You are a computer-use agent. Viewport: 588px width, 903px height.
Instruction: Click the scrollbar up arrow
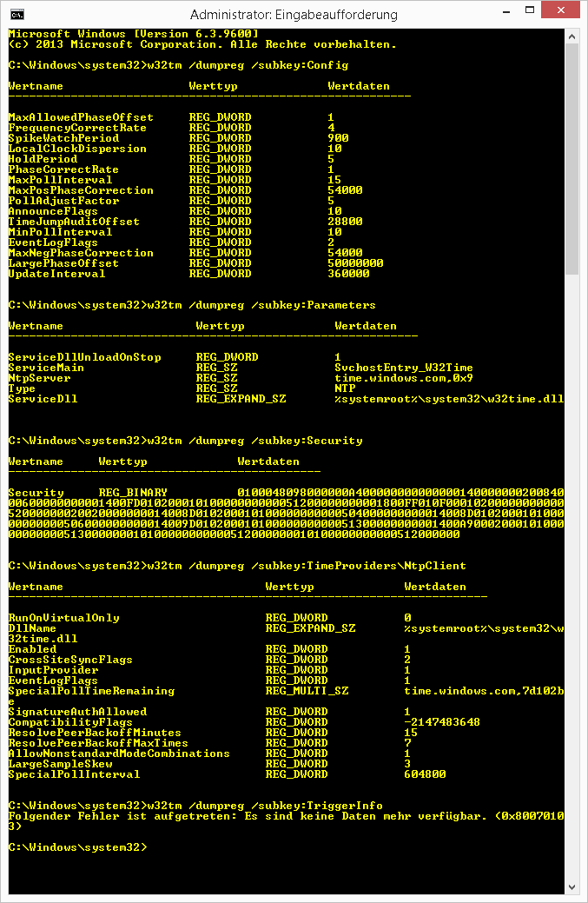(x=571, y=37)
